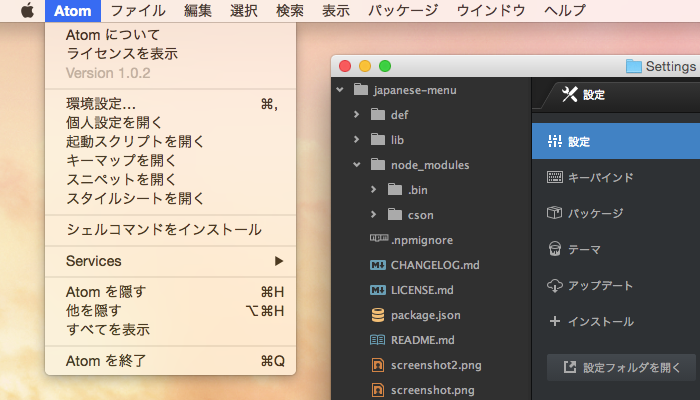Choose スタイルシートを開く

click(171, 198)
